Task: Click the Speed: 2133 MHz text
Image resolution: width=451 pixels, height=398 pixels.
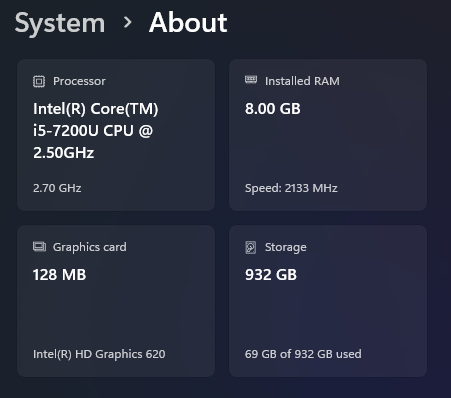Action: pos(291,188)
